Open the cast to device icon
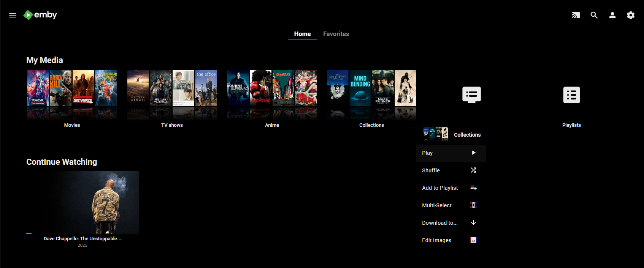This screenshot has height=268, width=644. pyautogui.click(x=576, y=15)
